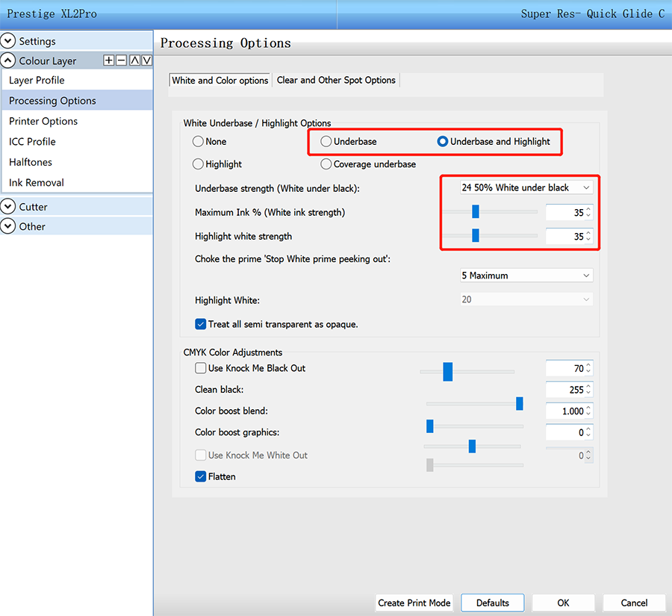The width and height of the screenshot is (672, 616).
Task: Add a colour layer with plus icon
Action: (109, 60)
